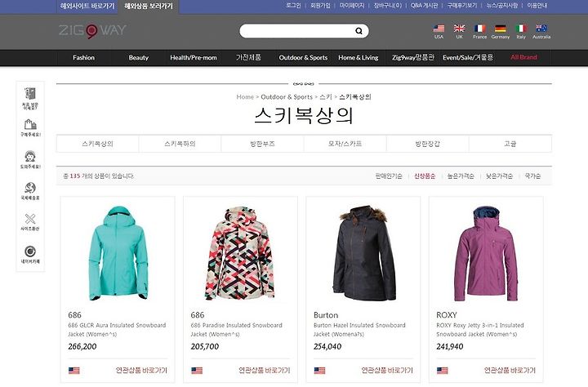Open the 장바구니(0) cart link

pyautogui.click(x=387, y=6)
